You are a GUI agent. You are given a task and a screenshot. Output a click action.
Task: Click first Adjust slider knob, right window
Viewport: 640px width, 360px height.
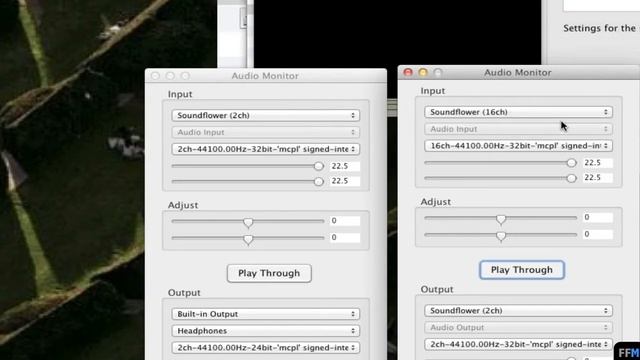click(x=501, y=219)
